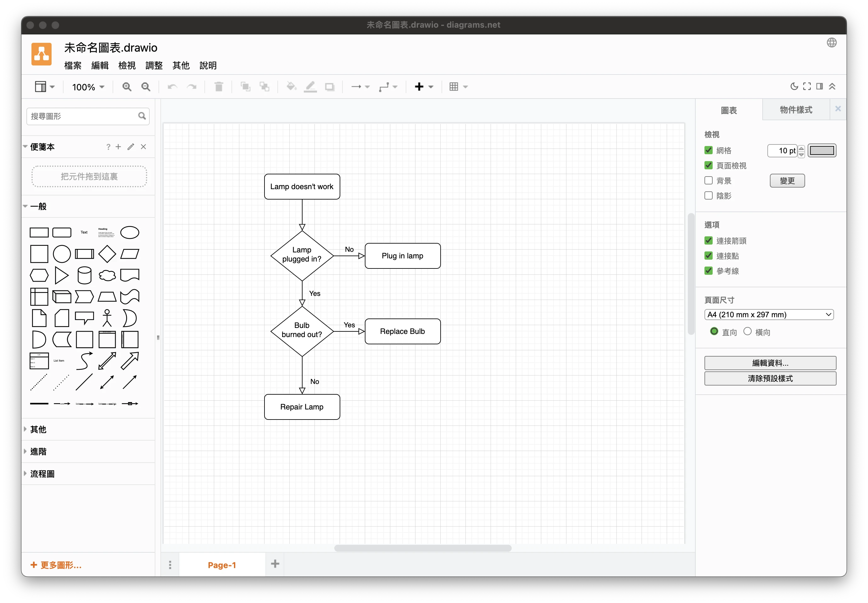This screenshot has width=868, height=603.
Task: Select the ellipse shape in General
Action: pyautogui.click(x=130, y=232)
